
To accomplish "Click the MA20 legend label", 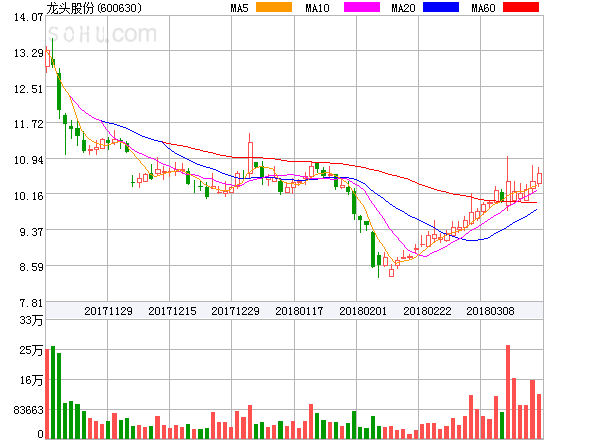I will [403, 8].
